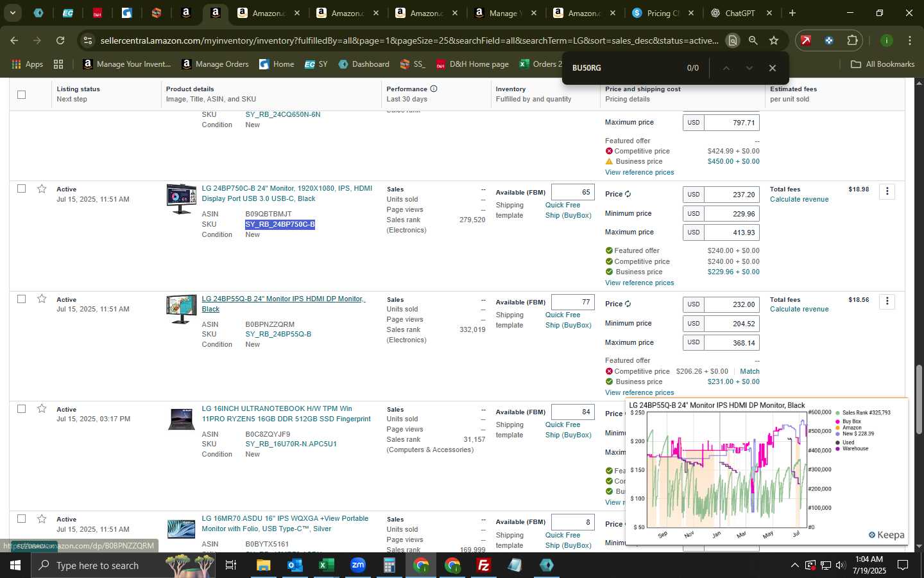Star the LG 16MR70.ASDU listing
This screenshot has width=924, height=578.
pyautogui.click(x=42, y=518)
